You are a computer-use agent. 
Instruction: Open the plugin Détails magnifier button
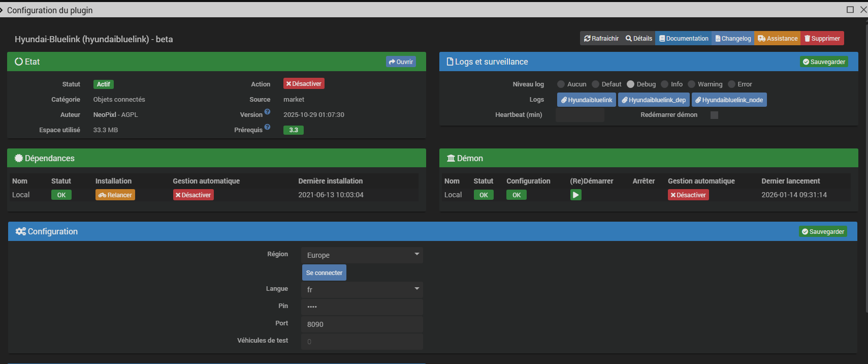(639, 39)
